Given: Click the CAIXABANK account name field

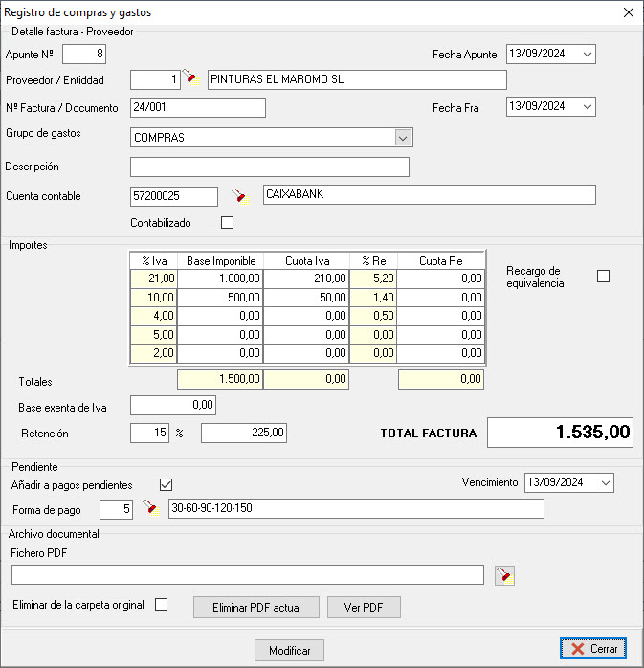Looking at the screenshot, I should (430, 194).
